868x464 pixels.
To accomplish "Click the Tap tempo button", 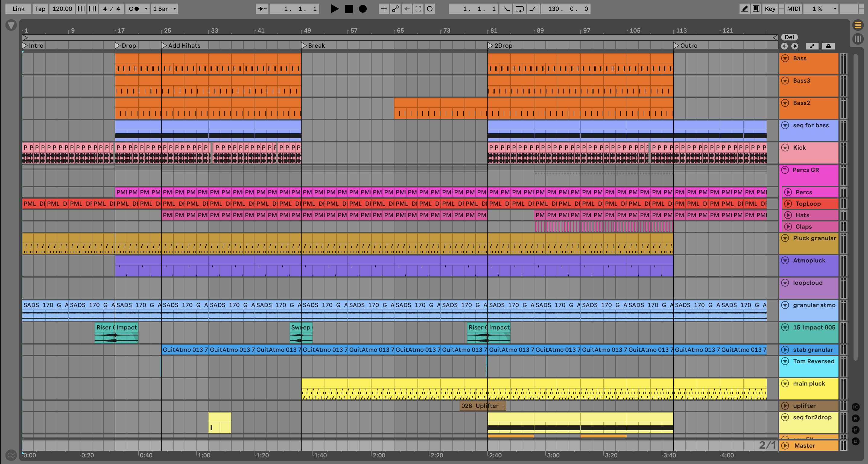I will pos(40,9).
